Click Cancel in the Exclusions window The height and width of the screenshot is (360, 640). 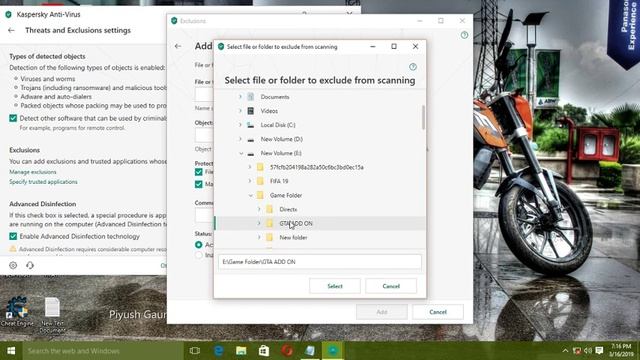click(438, 312)
